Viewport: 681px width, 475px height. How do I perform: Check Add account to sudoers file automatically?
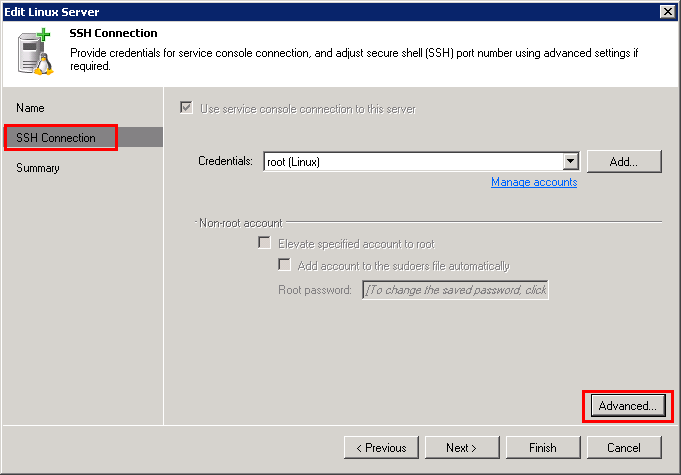click(285, 265)
